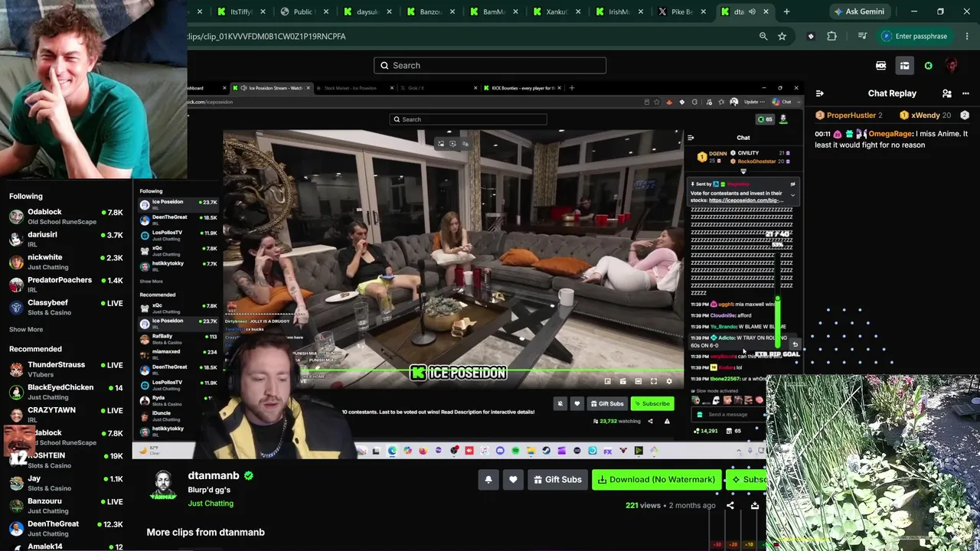The height and width of the screenshot is (551, 980).
Task: Open the Kick drops icon in header
Action: click(881, 66)
